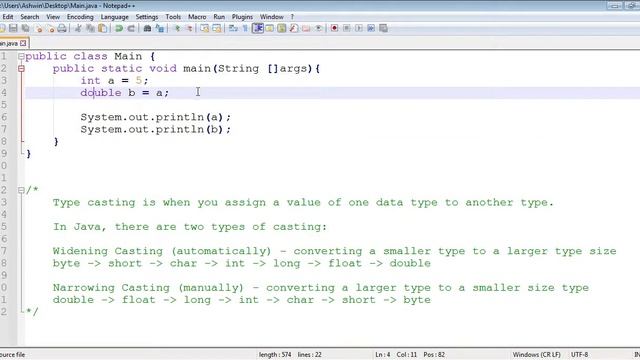Image resolution: width=640 pixels, height=360 pixels.
Task: Click the 'System.out.println(a);' line
Action: point(156,117)
